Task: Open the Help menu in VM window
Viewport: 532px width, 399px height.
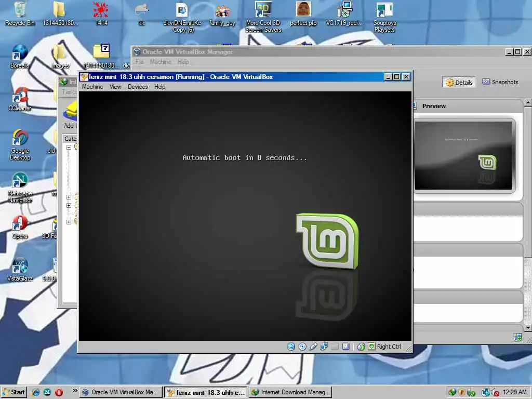Action: coord(160,87)
